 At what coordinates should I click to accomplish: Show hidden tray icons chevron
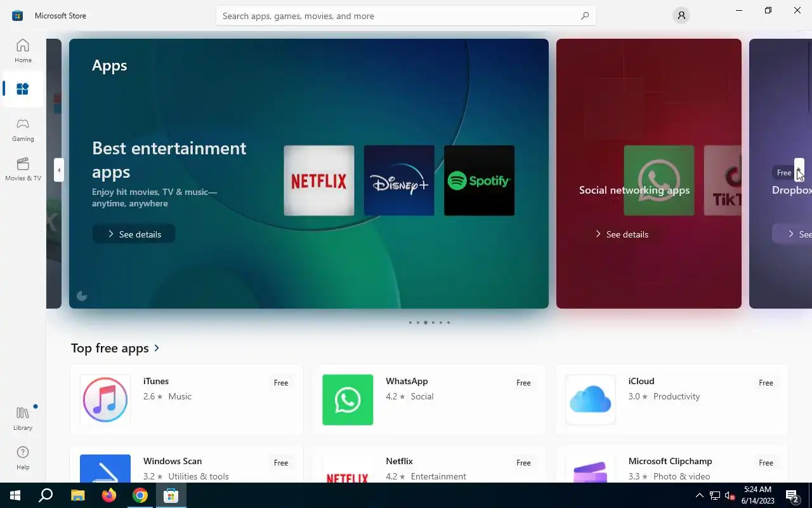tap(700, 495)
